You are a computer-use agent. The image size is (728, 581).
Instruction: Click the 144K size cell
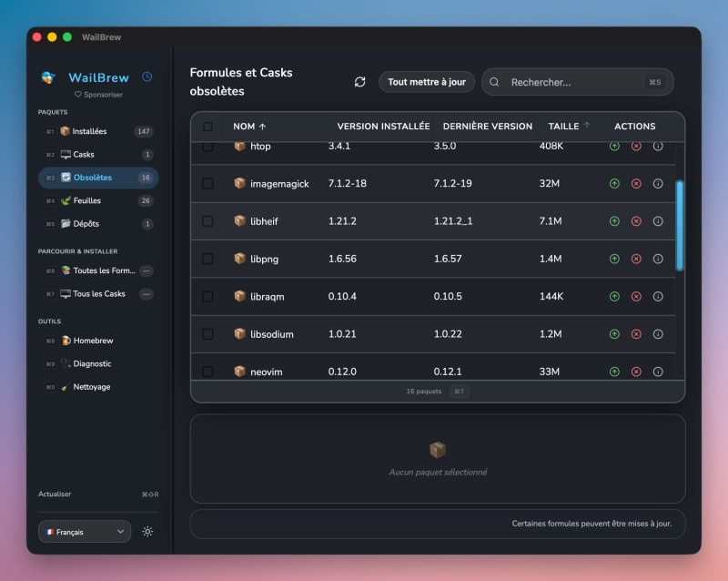click(x=551, y=297)
